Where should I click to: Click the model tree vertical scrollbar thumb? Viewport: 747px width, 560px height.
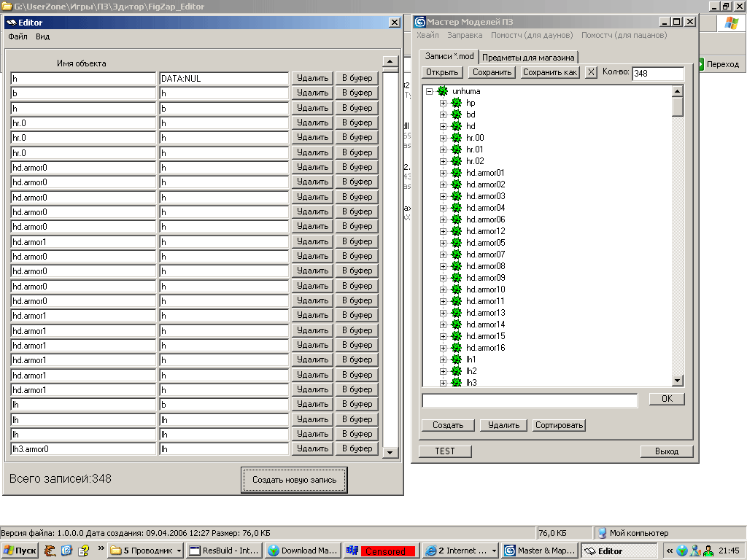point(677,107)
